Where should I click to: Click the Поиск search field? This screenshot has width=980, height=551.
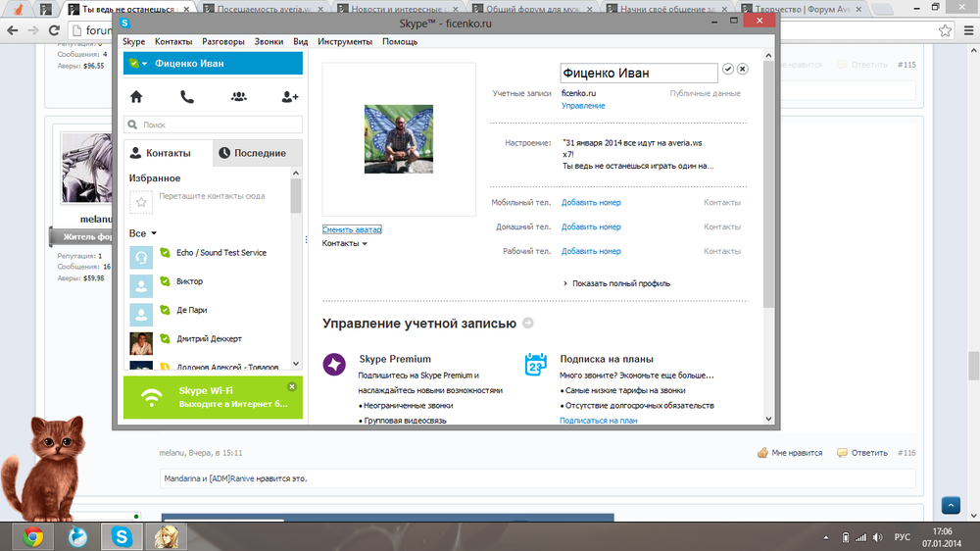pyautogui.click(x=213, y=125)
